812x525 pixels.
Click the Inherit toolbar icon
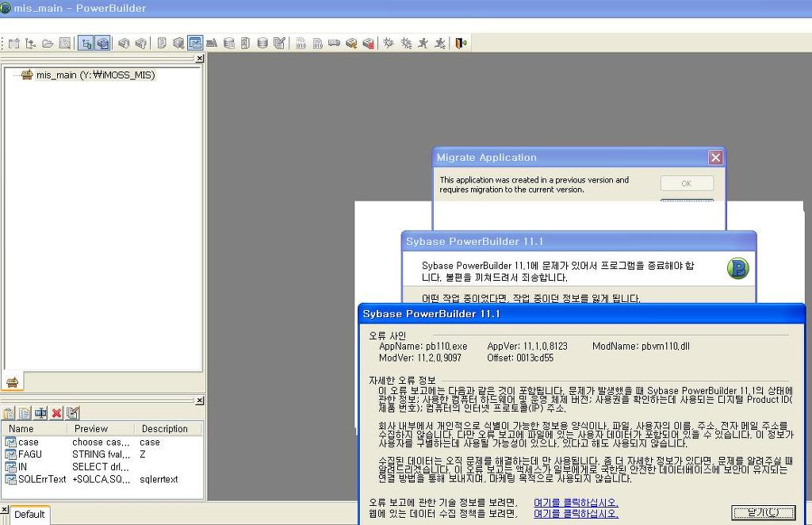click(x=31, y=43)
